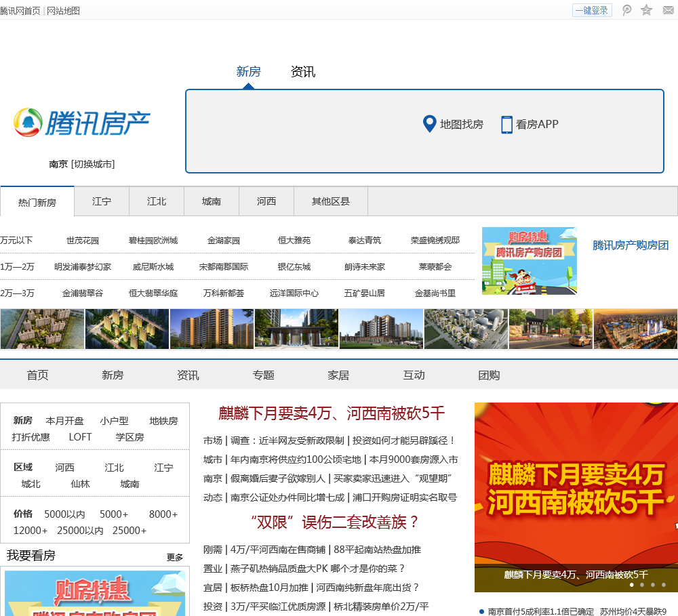The width and height of the screenshot is (678, 616).
Task: Select price range 8000+
Action: (x=163, y=514)
